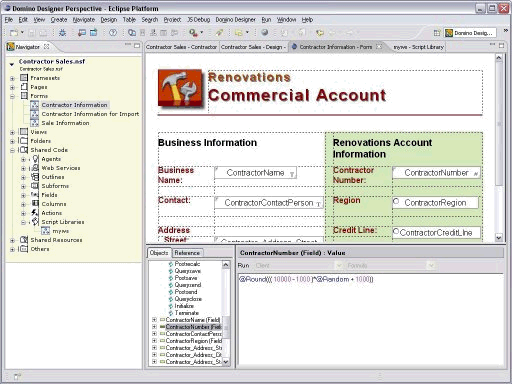The height and width of the screenshot is (384, 512).
Task: Click the Columns item icon
Action: point(35,204)
